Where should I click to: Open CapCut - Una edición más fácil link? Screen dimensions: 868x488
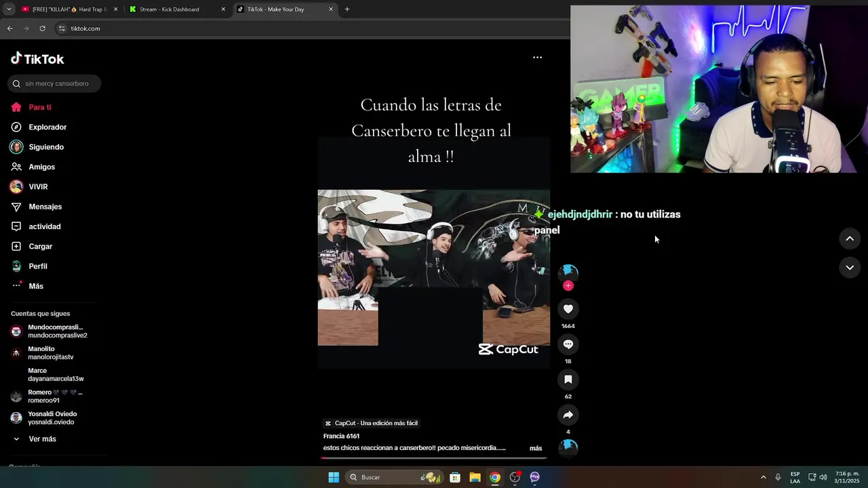[x=371, y=423]
